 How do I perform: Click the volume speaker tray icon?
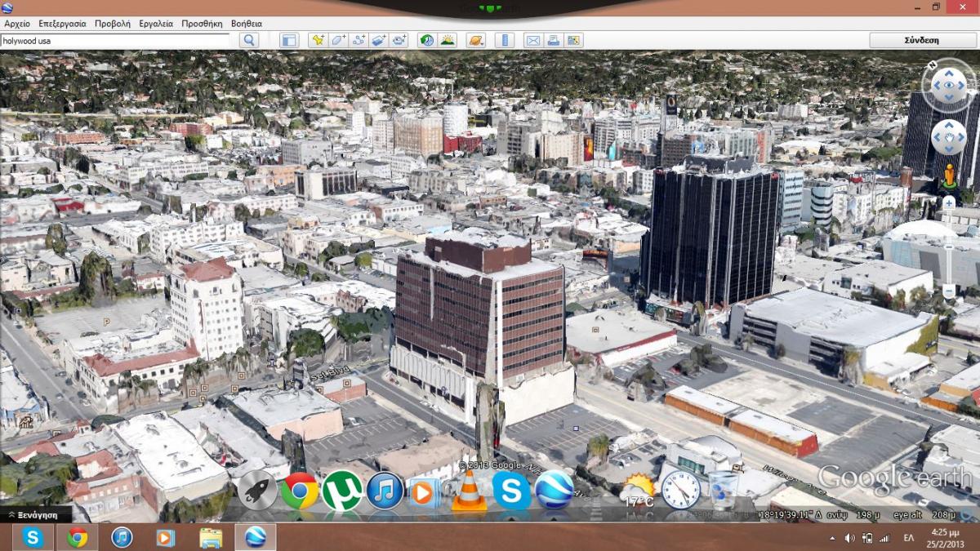point(850,538)
